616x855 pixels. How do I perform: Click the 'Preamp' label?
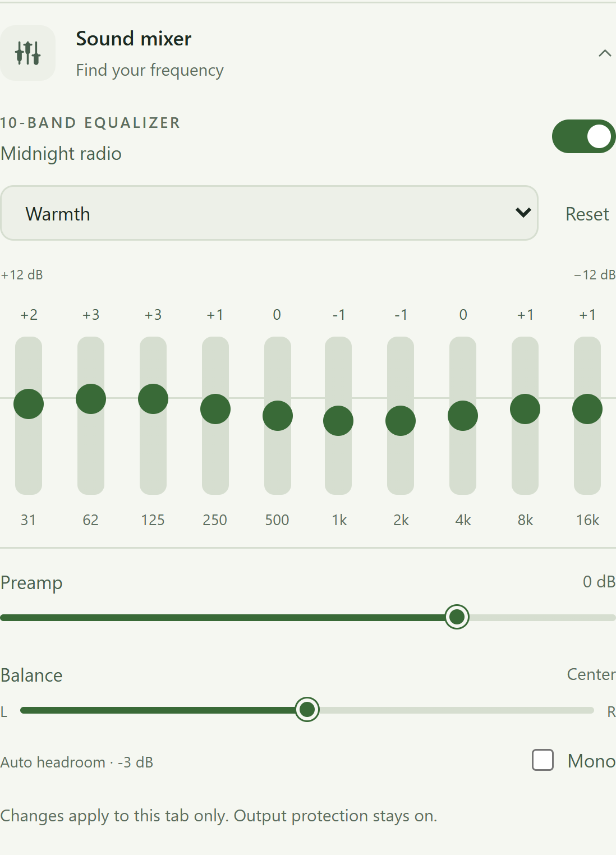31,583
